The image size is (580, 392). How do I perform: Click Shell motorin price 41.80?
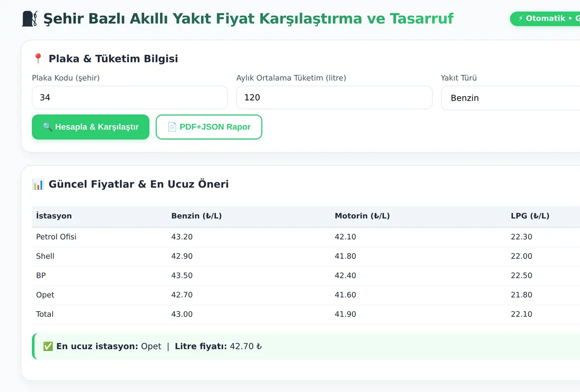345,256
